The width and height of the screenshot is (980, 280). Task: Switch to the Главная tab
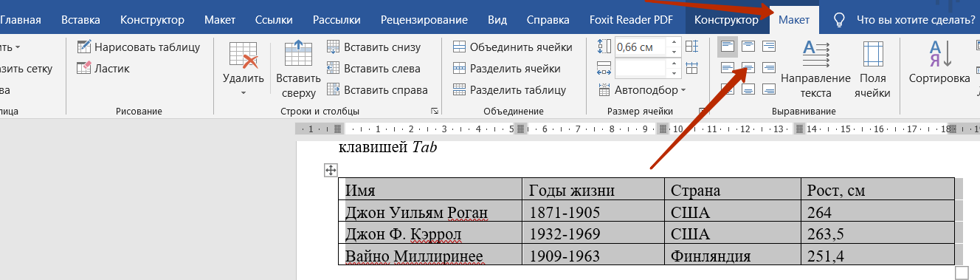click(21, 19)
